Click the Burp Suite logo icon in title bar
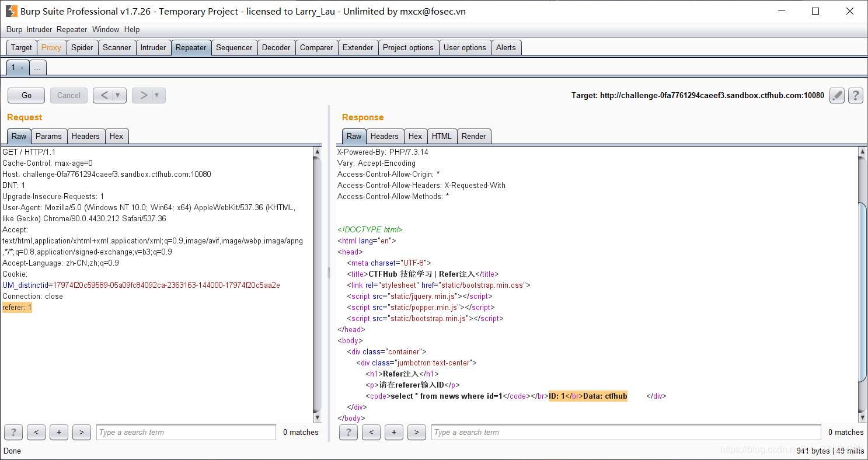The height and width of the screenshot is (460, 868). pos(11,11)
